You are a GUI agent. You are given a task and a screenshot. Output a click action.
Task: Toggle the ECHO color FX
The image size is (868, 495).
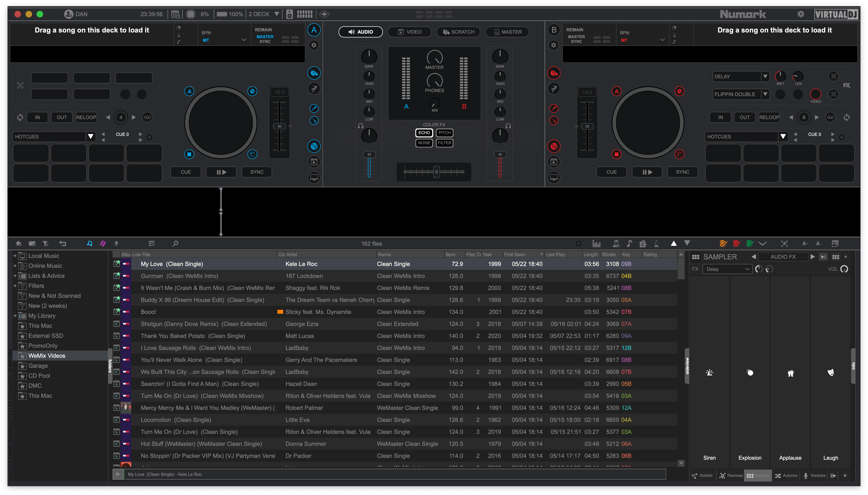pos(424,133)
